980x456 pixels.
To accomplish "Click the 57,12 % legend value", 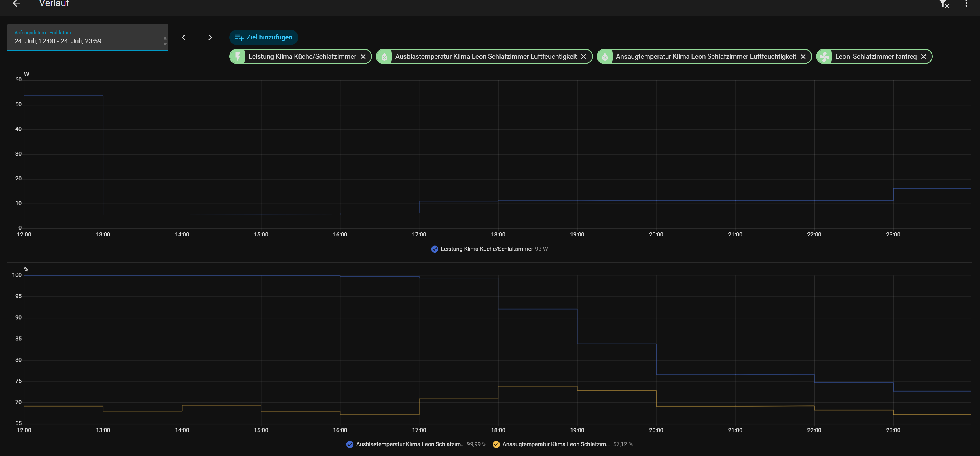I will (623, 444).
